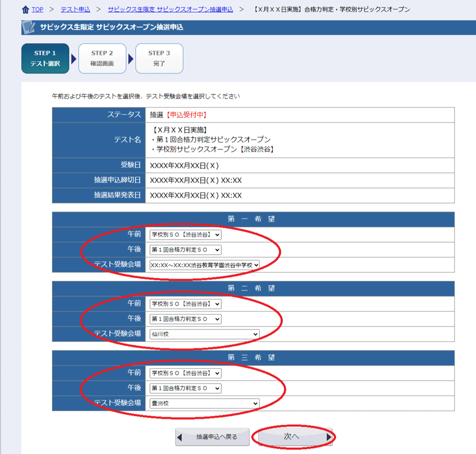The image size is (476, 454).
Task: Click the notepad icon in the header bar
Action: pos(28,27)
